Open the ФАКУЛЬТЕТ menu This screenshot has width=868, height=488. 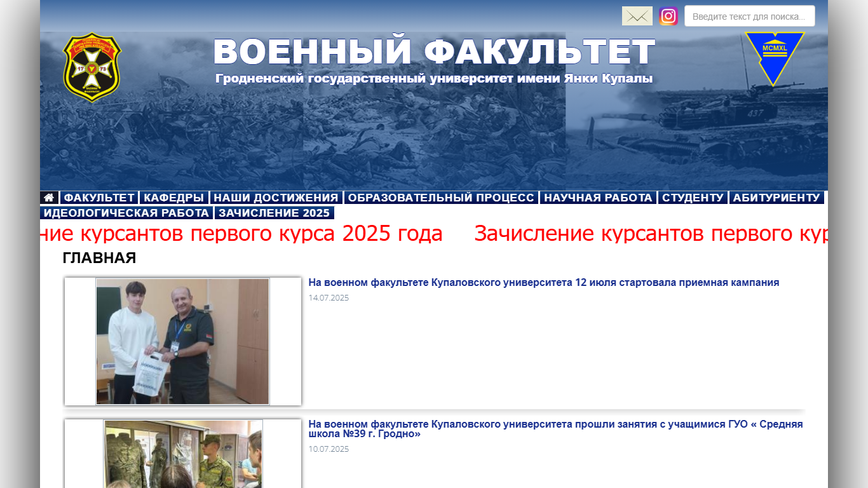pyautogui.click(x=100, y=198)
